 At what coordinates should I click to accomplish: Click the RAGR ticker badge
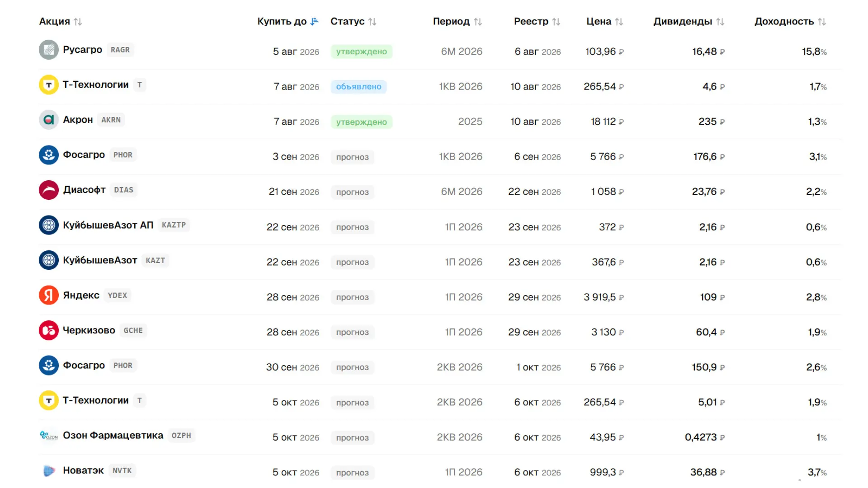(x=120, y=50)
